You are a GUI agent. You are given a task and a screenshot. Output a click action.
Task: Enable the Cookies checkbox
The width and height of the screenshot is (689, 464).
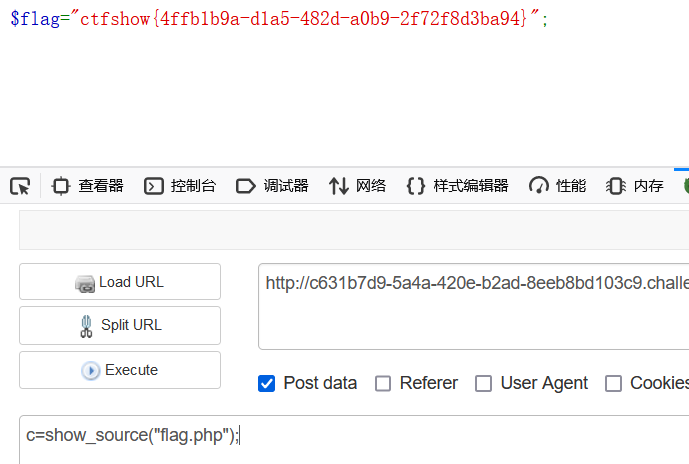pyautogui.click(x=613, y=383)
